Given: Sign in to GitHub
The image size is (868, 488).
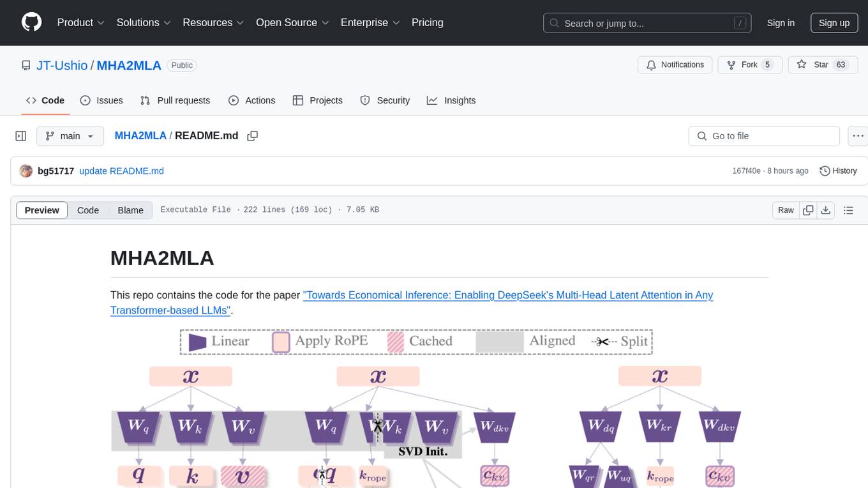Looking at the screenshot, I should pos(781,23).
